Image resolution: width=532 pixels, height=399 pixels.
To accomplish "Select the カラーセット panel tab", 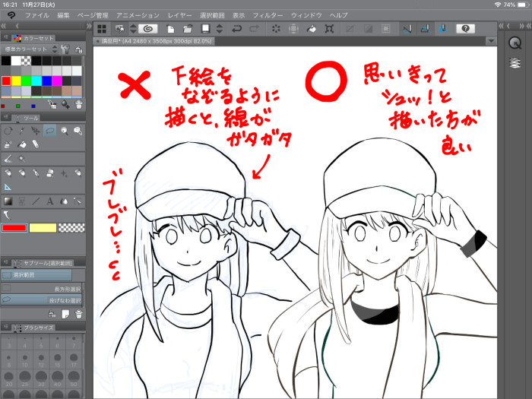I will (33, 38).
